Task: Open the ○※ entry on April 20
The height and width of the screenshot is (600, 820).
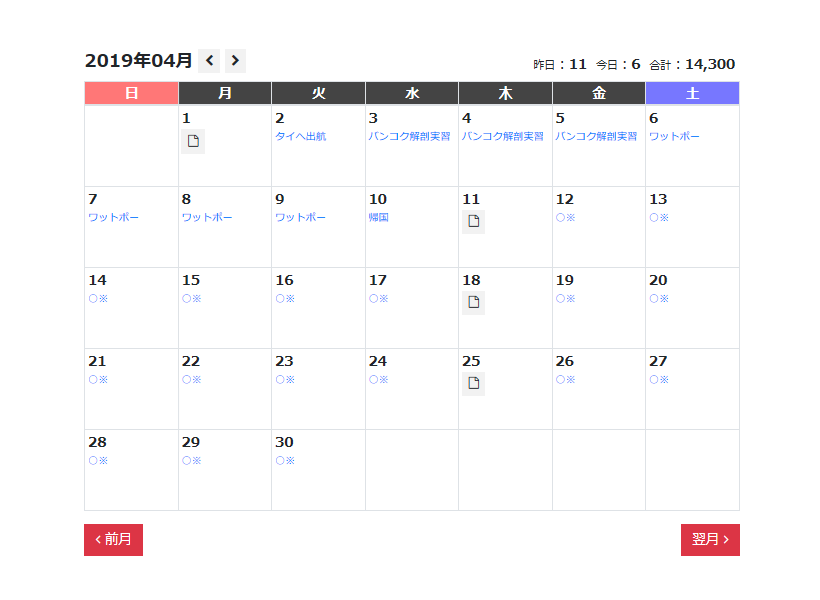Action: click(x=659, y=299)
